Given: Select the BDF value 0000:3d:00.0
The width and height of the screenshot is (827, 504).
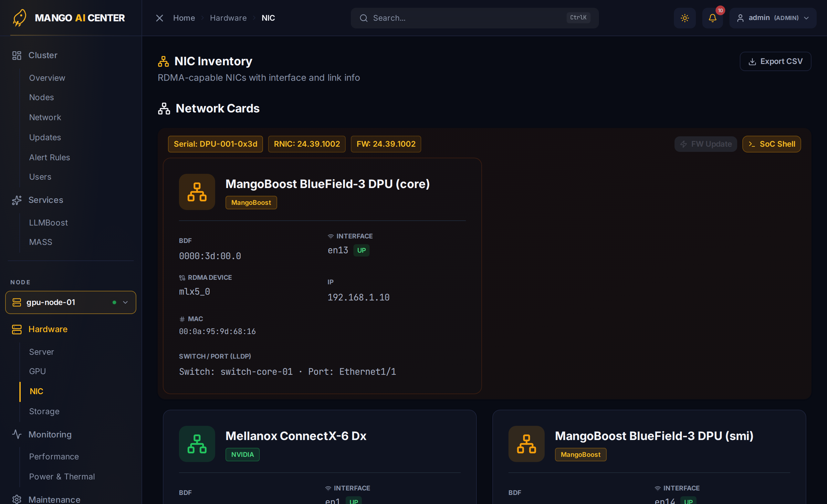Looking at the screenshot, I should (210, 257).
